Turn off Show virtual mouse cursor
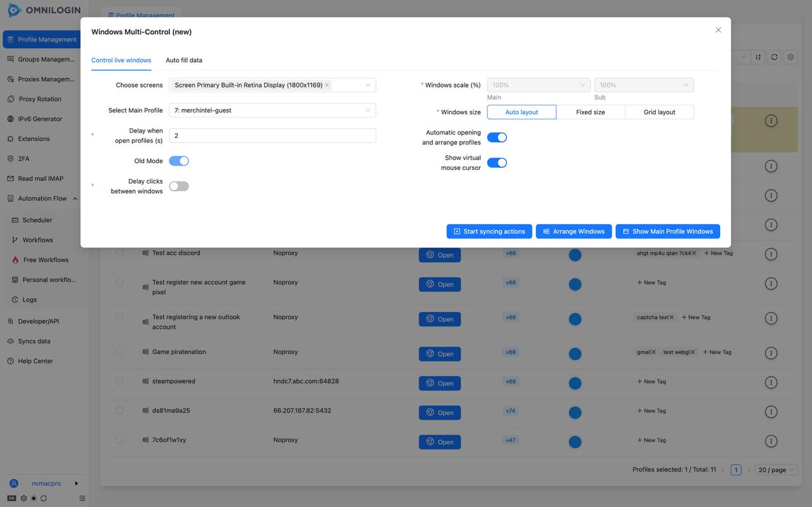 tap(497, 163)
